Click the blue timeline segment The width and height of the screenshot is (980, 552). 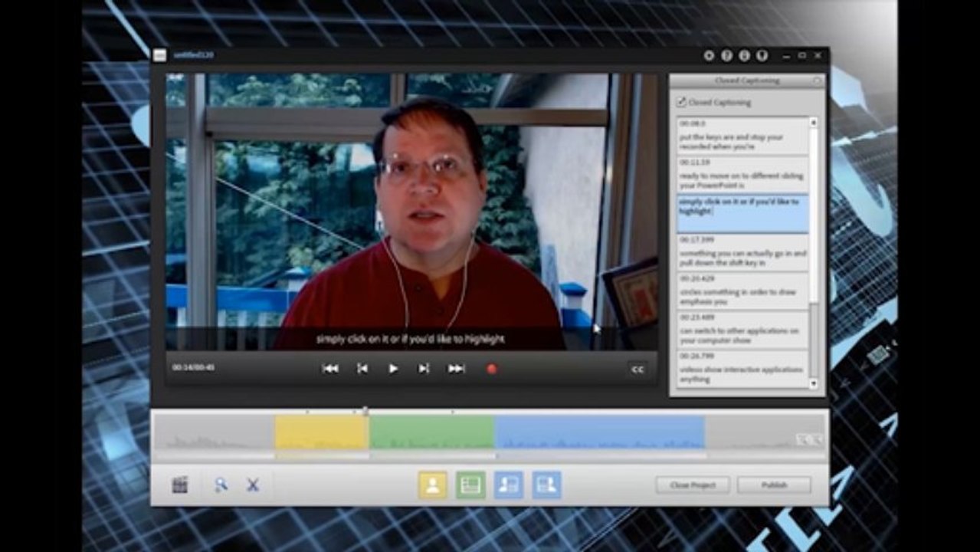click(x=600, y=432)
